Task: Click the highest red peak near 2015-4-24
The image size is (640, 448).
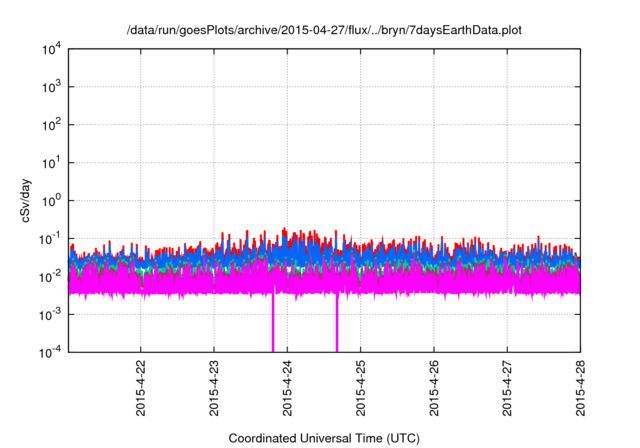Action: click(x=284, y=229)
